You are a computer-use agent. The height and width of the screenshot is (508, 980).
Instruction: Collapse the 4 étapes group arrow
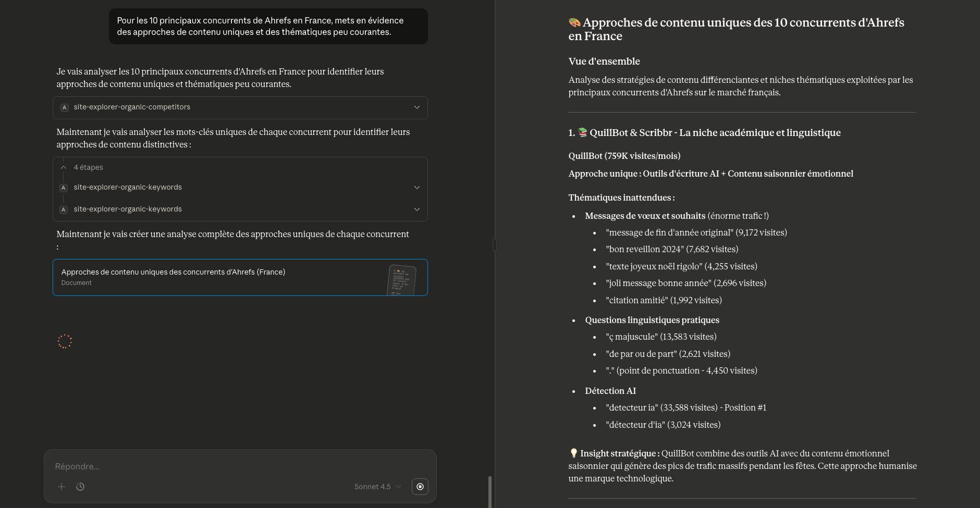click(64, 167)
